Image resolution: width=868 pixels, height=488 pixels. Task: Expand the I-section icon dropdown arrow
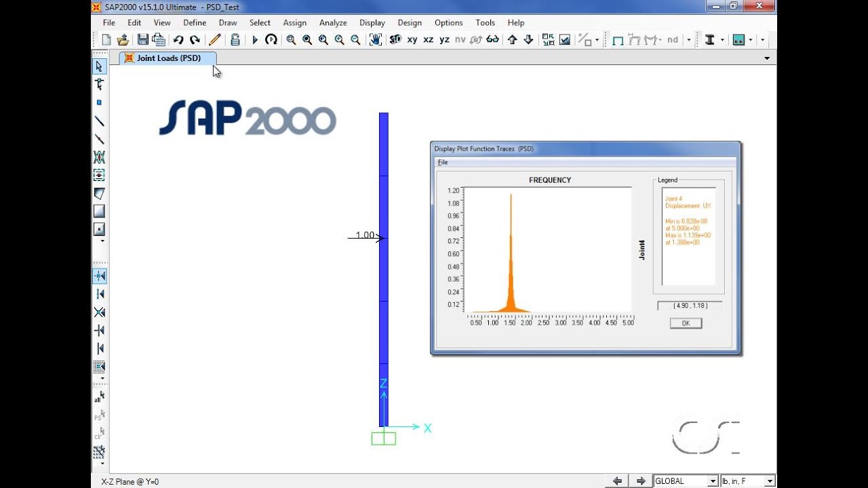click(722, 40)
